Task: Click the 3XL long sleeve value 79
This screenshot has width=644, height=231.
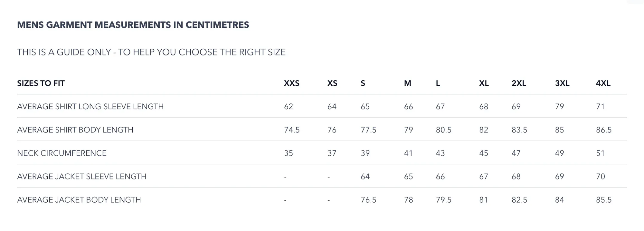Action: point(560,106)
